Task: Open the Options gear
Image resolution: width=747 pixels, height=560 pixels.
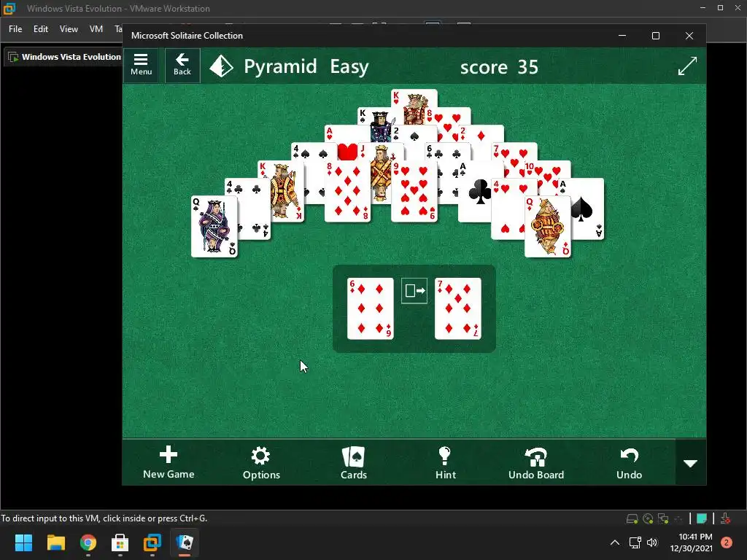Action: (x=261, y=462)
